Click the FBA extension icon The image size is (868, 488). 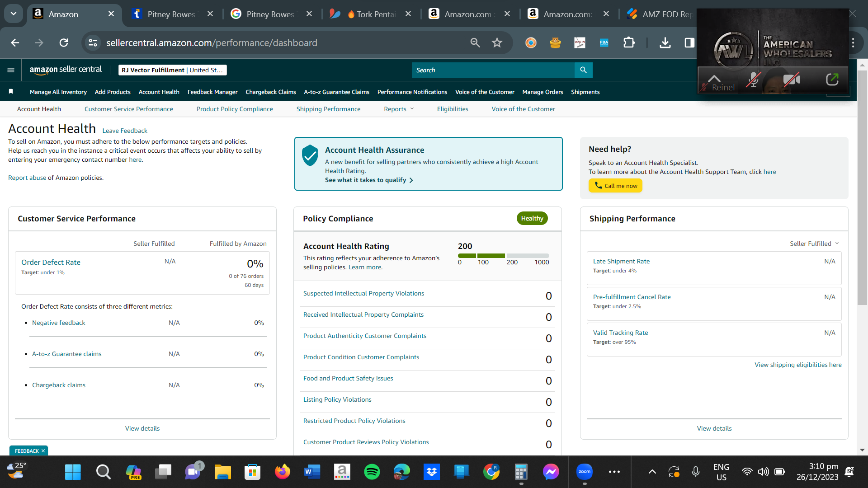coord(604,42)
